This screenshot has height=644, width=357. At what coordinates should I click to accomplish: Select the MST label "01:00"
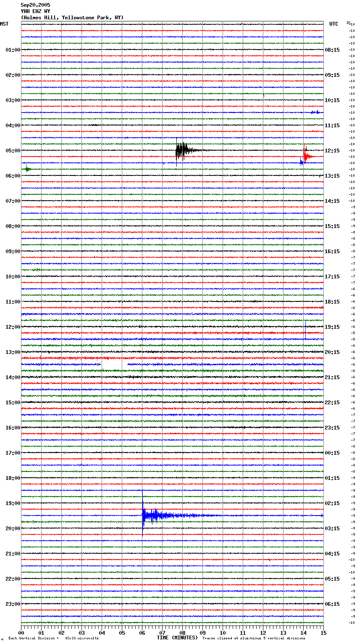click(x=13, y=50)
